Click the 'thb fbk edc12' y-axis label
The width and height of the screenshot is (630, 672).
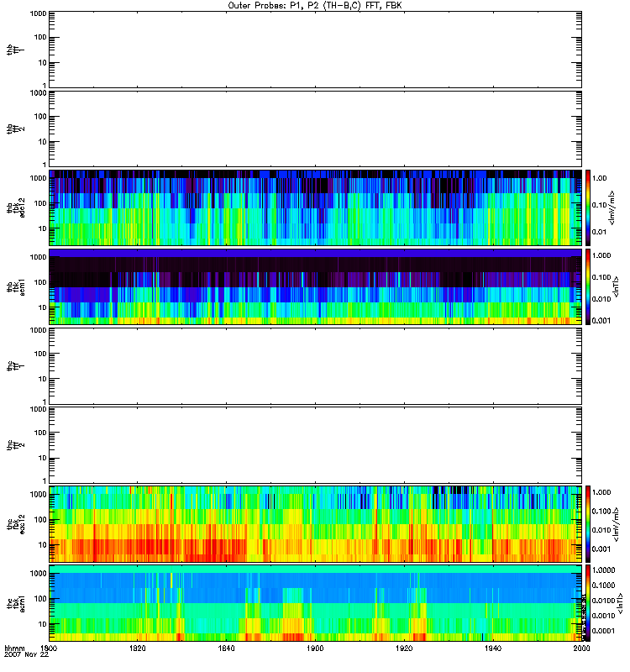click(x=16, y=207)
